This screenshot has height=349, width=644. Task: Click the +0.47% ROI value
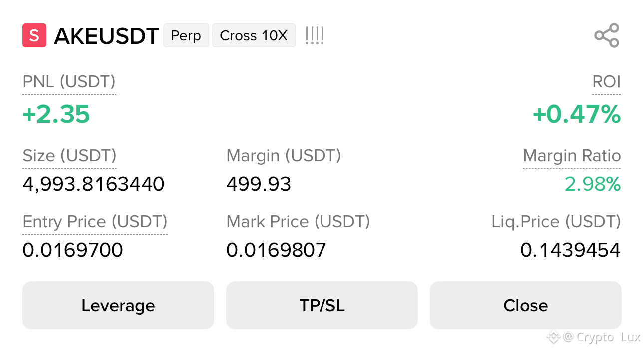click(x=577, y=114)
